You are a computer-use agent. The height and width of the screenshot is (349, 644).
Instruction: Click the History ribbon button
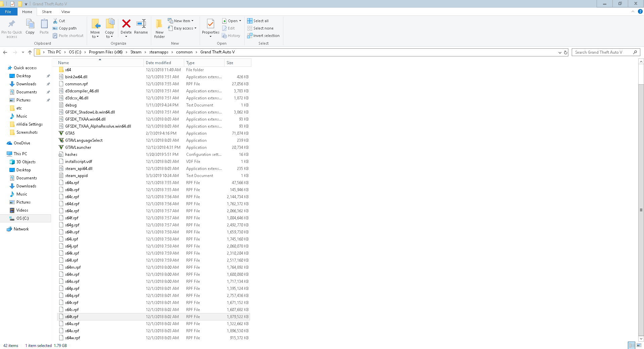(231, 36)
